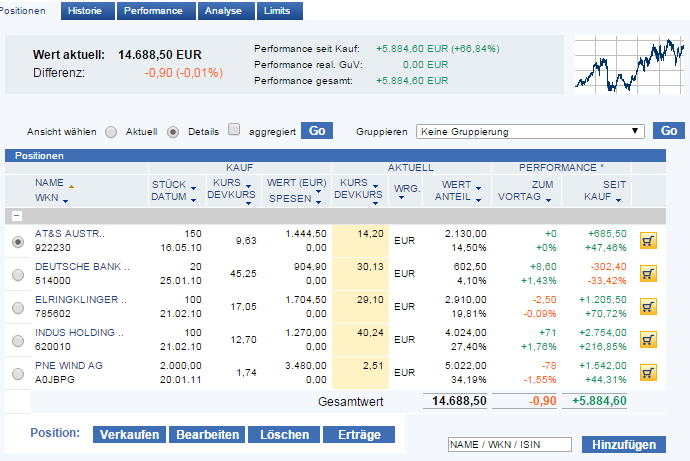Sort by SEIT KAUF arrow icon
This screenshot has height=461, width=690.
618,200
